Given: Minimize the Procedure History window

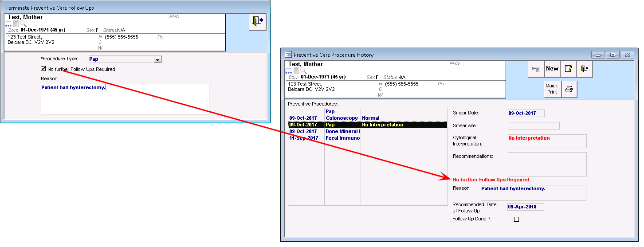Looking at the screenshot, I should 599,55.
